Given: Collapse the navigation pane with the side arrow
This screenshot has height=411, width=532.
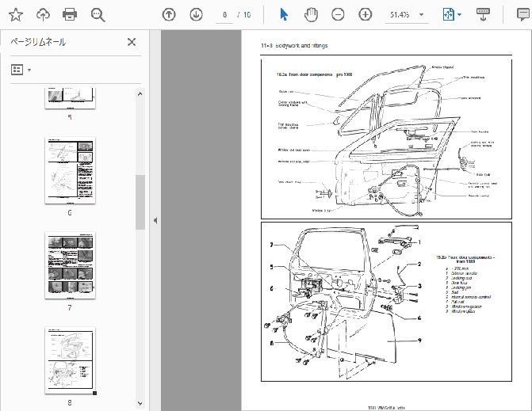Looking at the screenshot, I should [155, 221].
